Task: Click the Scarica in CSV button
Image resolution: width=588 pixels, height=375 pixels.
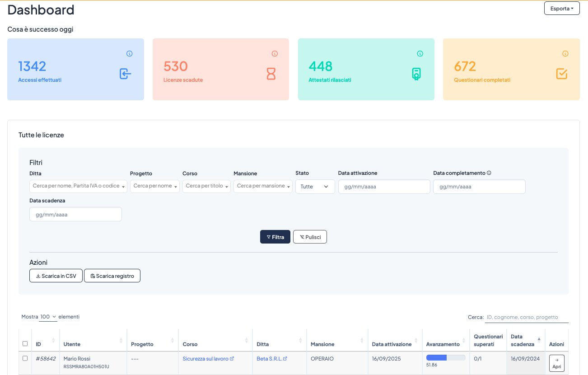Action: [x=56, y=275]
